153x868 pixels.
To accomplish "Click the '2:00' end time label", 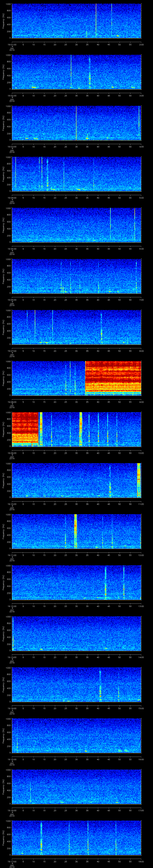I will (141, 44).
